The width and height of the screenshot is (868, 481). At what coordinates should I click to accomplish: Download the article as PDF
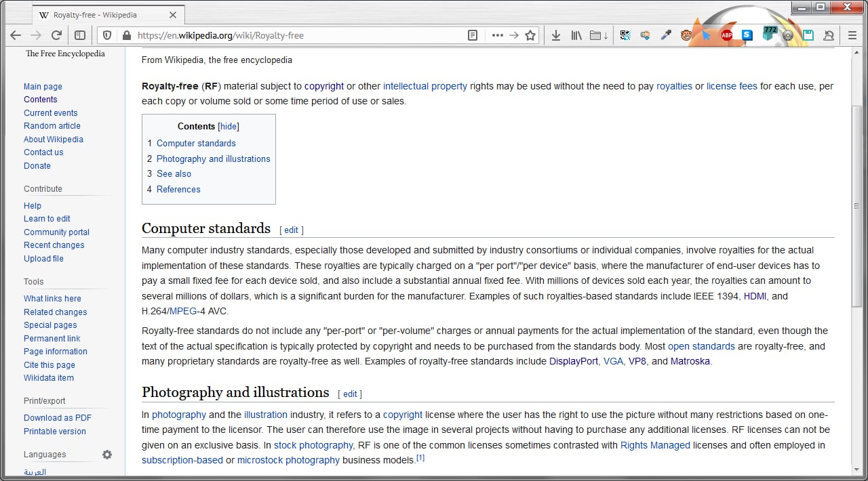pos(58,418)
